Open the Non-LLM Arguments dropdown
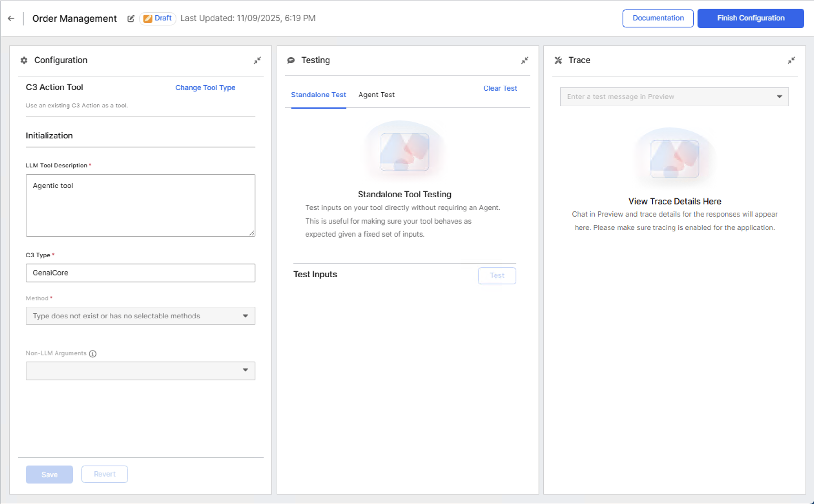This screenshot has height=504, width=814. point(140,371)
